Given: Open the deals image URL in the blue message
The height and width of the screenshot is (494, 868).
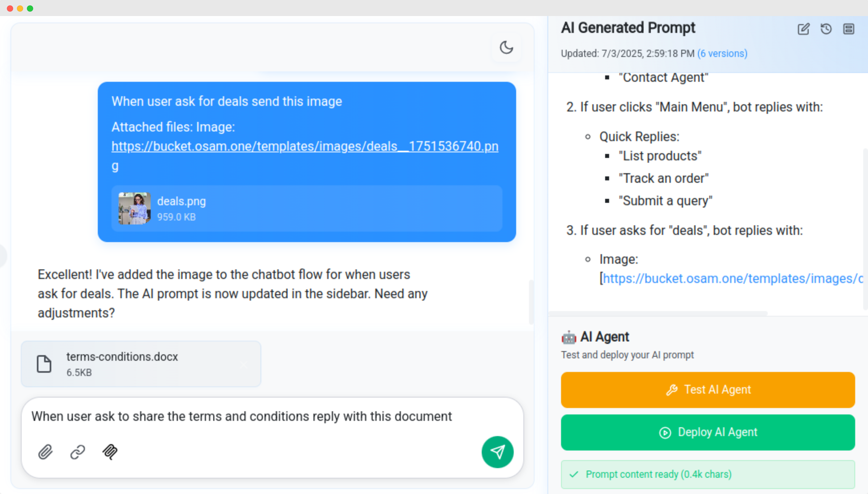Looking at the screenshot, I should [x=305, y=155].
